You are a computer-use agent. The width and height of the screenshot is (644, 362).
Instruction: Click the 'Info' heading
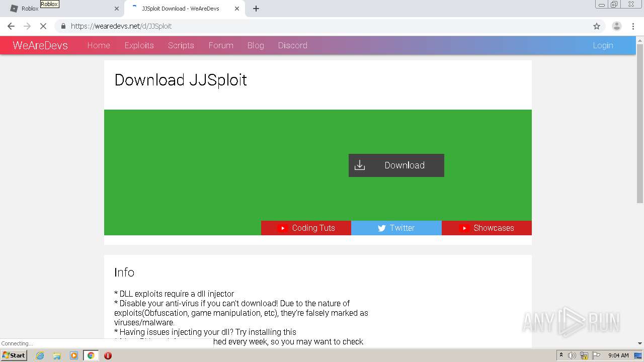pos(124,273)
